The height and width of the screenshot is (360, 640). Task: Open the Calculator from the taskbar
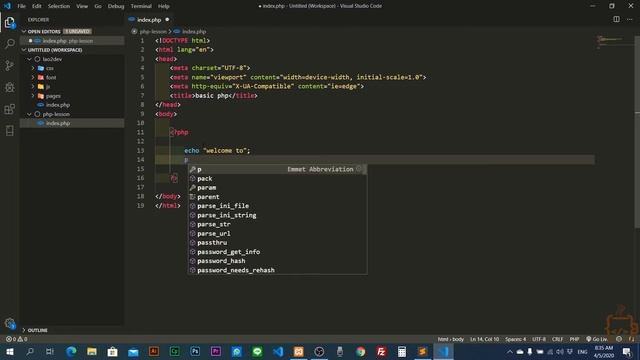pyautogui.click(x=402, y=351)
